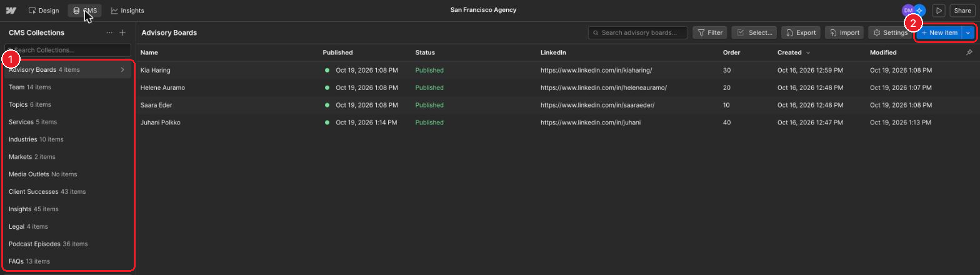Click the Filter button

point(710,32)
